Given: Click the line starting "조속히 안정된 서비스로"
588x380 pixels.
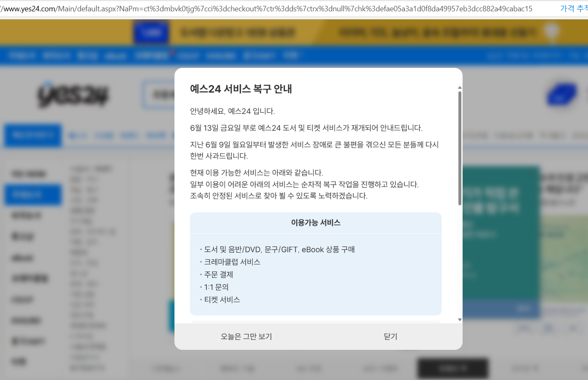Looking at the screenshot, I should [x=278, y=196].
